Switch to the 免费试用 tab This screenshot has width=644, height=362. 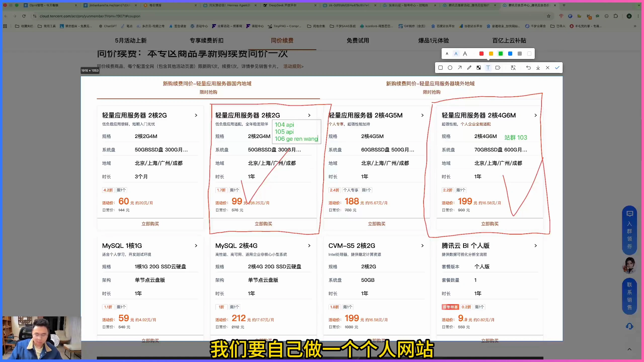358,40
